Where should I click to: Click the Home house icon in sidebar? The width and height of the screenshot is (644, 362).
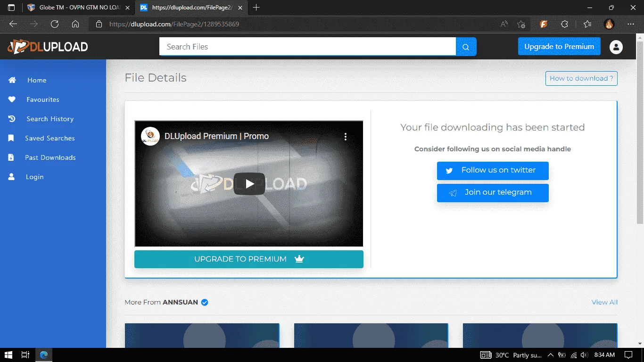point(12,80)
